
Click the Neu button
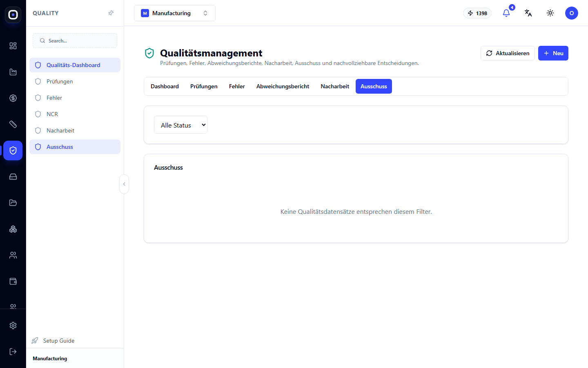(553, 53)
